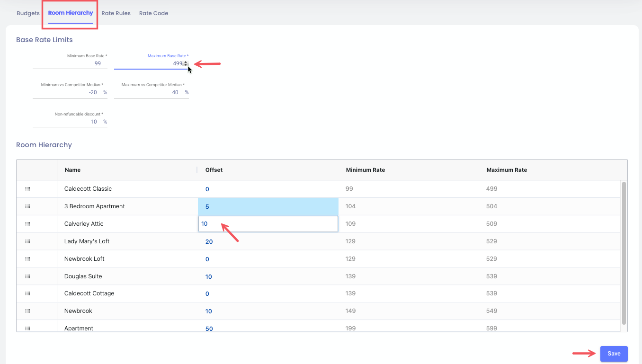The width and height of the screenshot is (642, 364).
Task: Open the Rate Code tab
Action: 153,13
